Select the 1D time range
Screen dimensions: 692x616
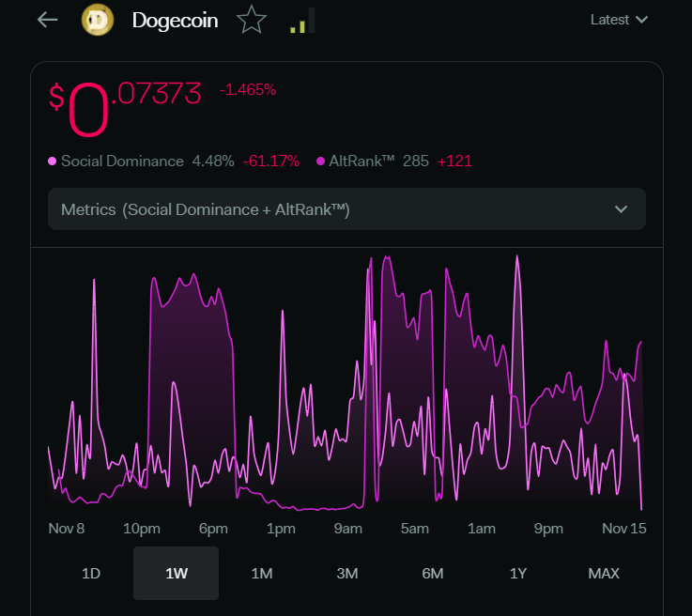(x=91, y=573)
